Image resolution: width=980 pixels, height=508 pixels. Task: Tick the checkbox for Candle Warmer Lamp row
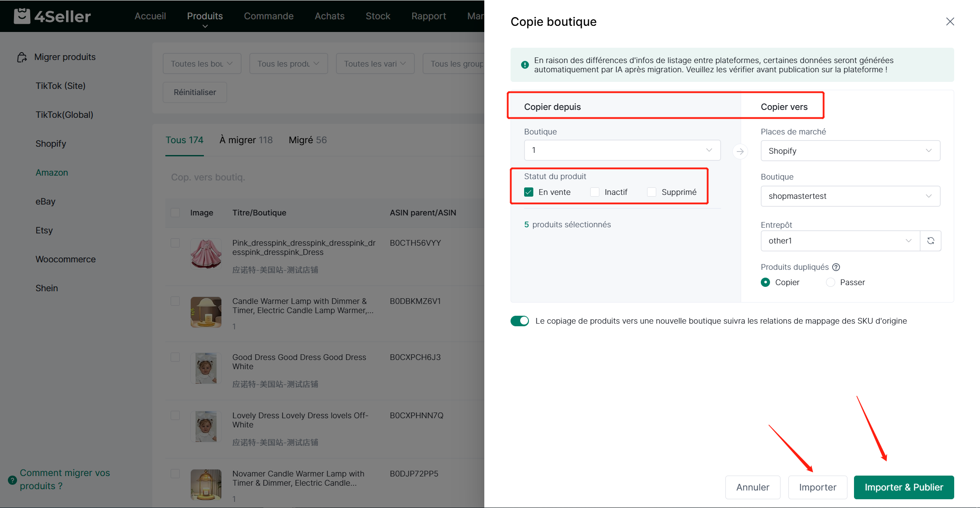(x=175, y=301)
